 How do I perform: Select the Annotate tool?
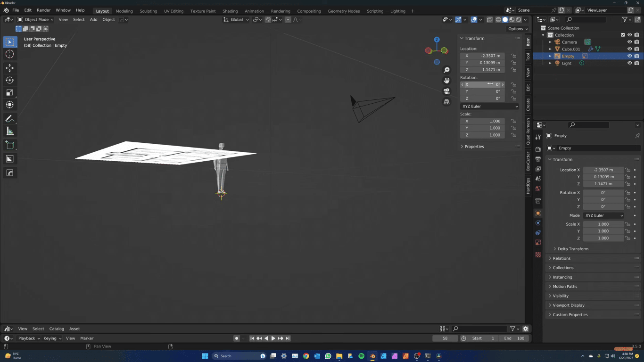[x=9, y=119]
